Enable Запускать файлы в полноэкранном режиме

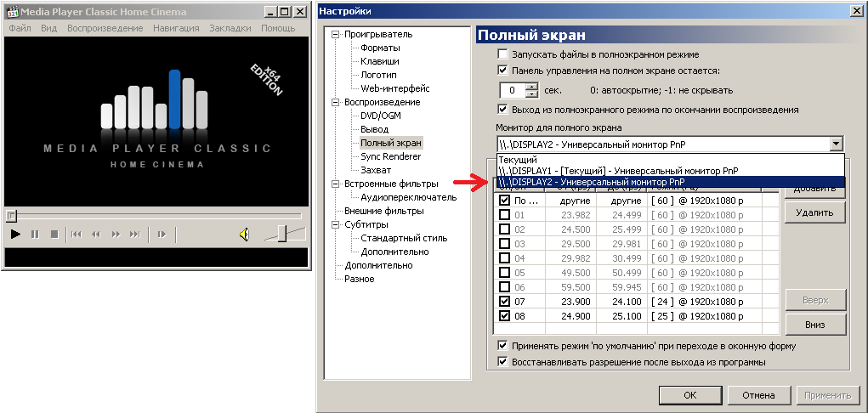pos(502,54)
